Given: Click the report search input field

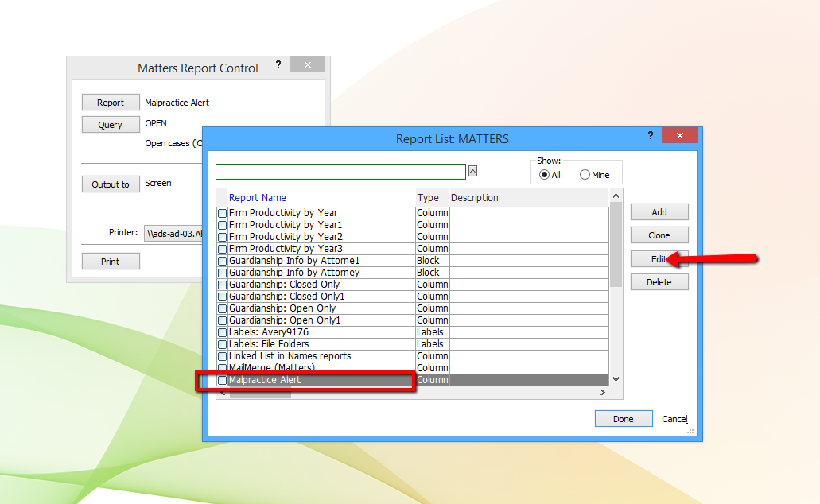Looking at the screenshot, I should [340, 172].
